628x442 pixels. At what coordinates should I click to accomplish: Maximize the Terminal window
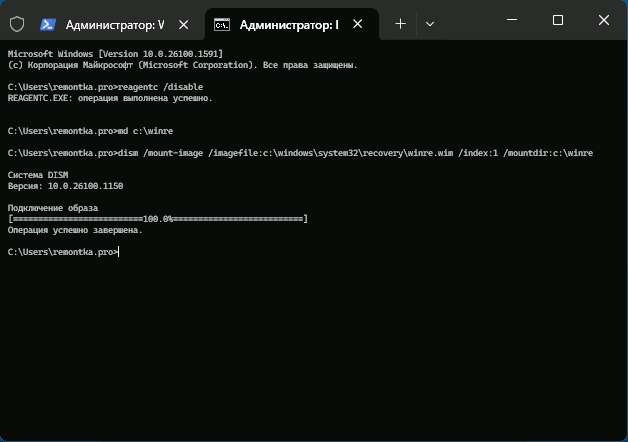click(558, 21)
